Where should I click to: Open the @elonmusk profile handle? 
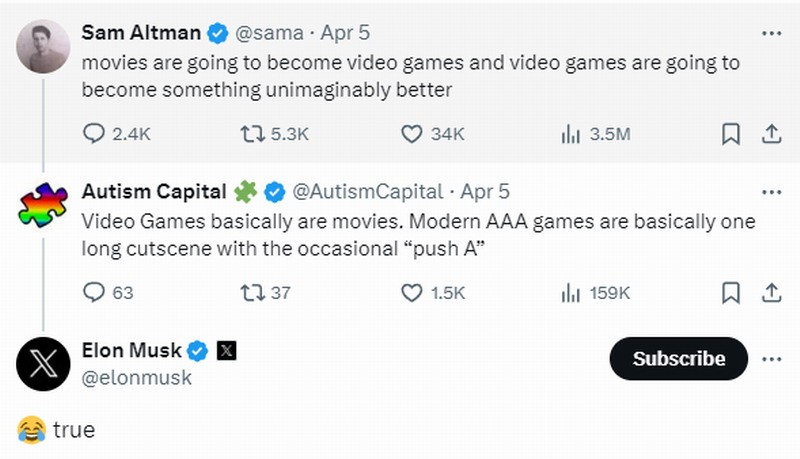tap(136, 379)
